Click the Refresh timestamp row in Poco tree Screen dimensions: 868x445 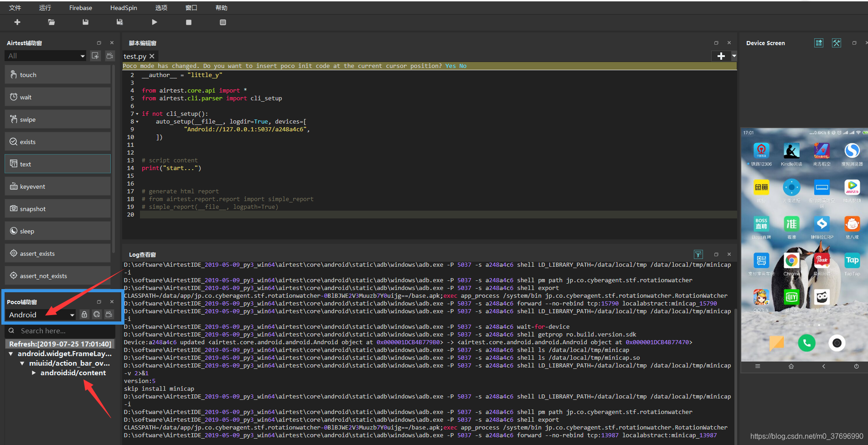point(60,344)
